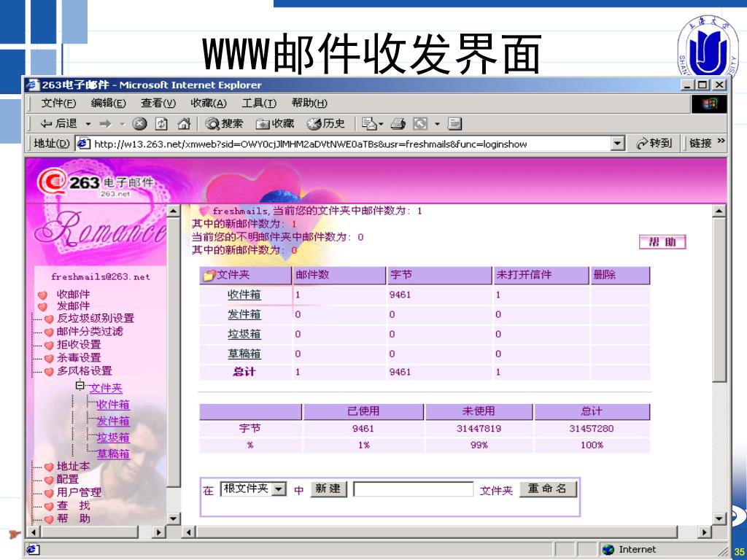The height and width of the screenshot is (560, 747).
Task: Collapse the 文件夹 tree node
Action: 80,385
